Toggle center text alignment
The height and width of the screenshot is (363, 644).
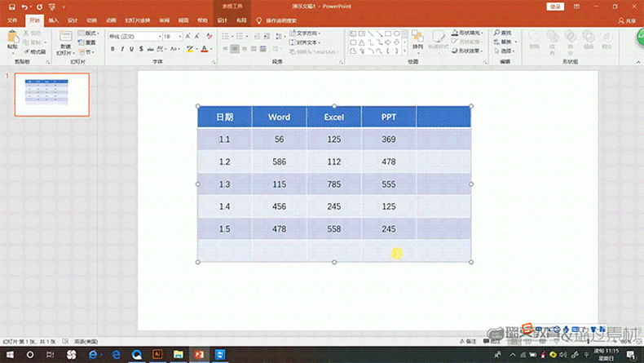tap(235, 49)
